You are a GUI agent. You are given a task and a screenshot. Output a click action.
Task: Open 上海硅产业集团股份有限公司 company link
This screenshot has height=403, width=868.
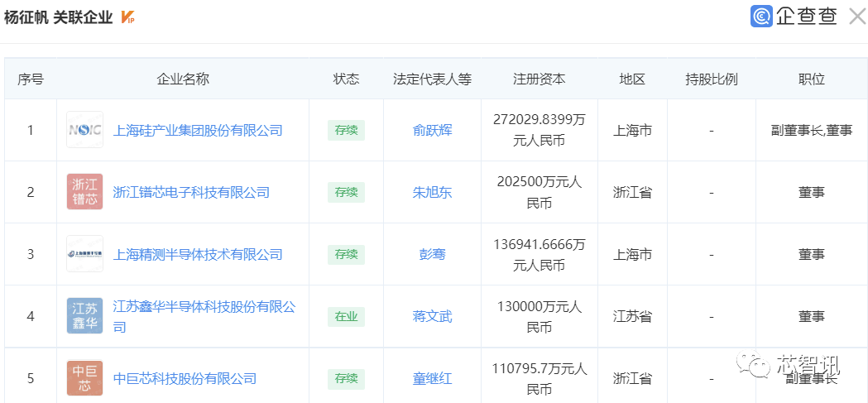pos(198,130)
